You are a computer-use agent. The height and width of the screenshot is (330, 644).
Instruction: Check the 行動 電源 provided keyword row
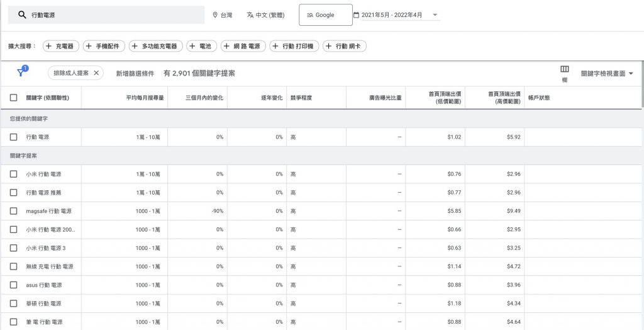pos(14,137)
